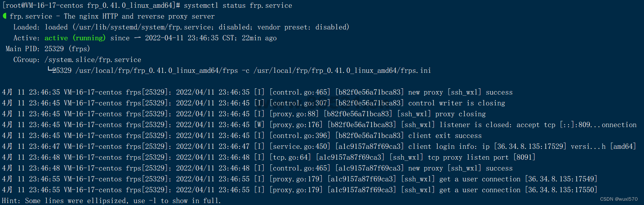Screen dimensions: 644x205
Task: Click the user connection address ending 17549
Action: coord(561,179)
